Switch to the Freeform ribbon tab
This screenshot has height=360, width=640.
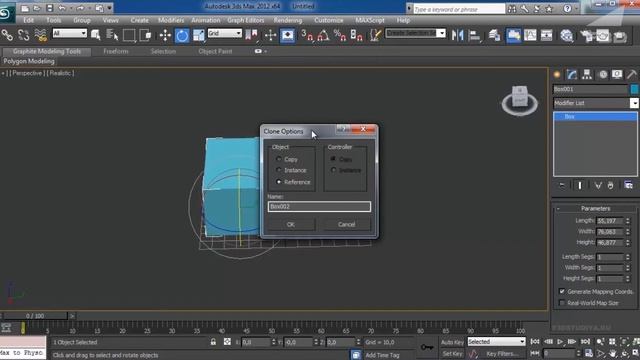[116, 51]
